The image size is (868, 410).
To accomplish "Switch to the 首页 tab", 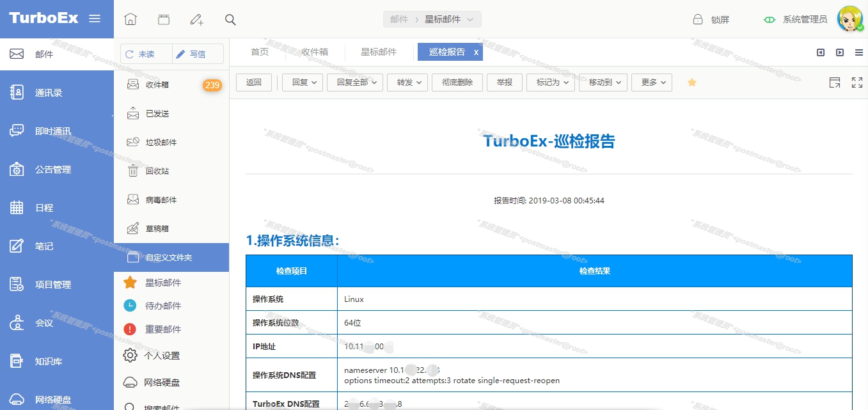I will 260,52.
